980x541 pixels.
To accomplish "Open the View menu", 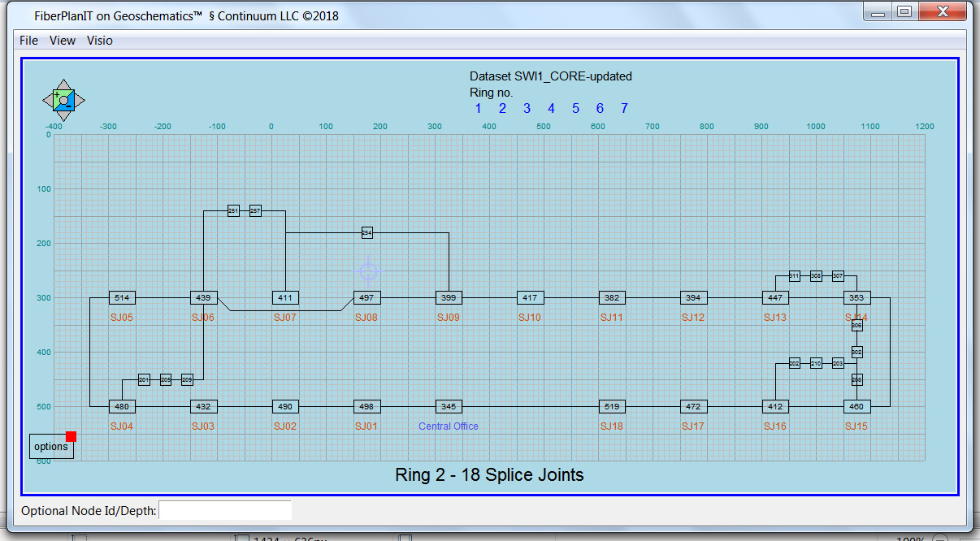I will [63, 41].
